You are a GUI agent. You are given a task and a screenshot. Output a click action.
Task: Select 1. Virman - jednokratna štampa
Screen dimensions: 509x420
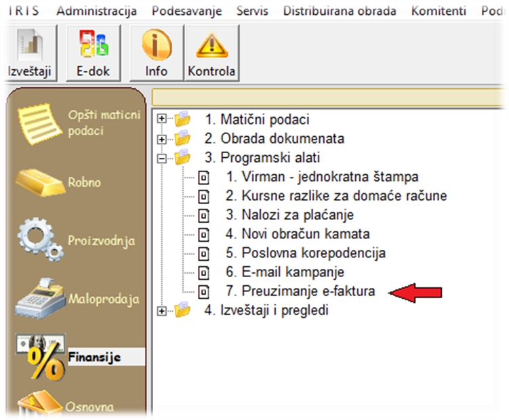[322, 177]
